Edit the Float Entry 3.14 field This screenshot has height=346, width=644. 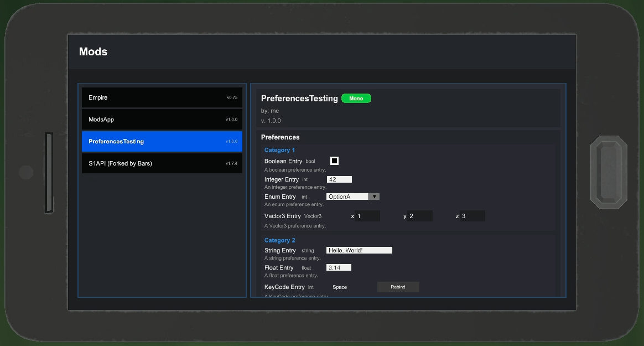339,267
